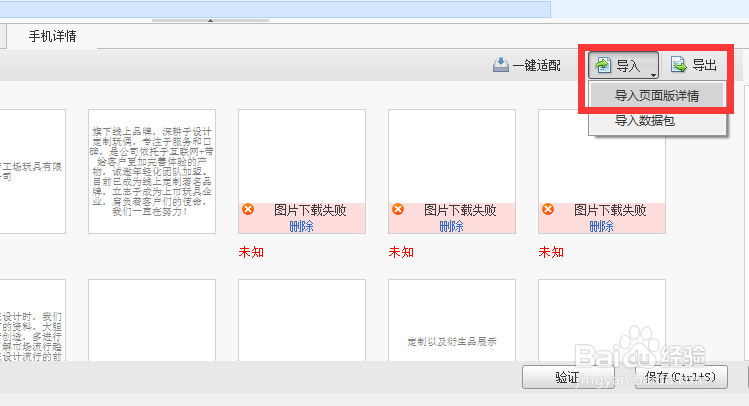The width and height of the screenshot is (749, 406).
Task: Click the 导入 green arrow icon
Action: [603, 64]
